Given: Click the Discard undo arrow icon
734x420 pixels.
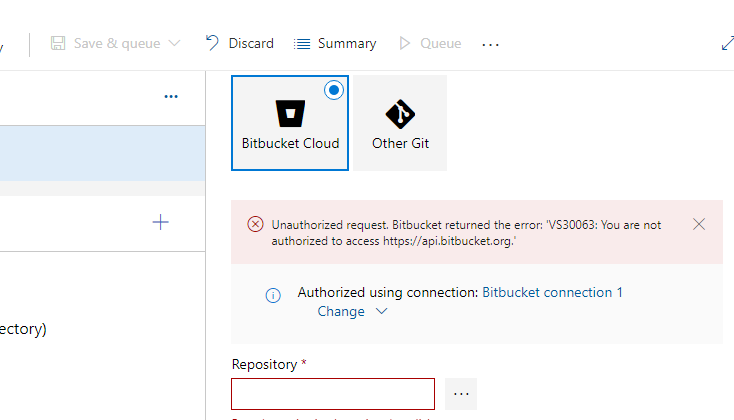Looking at the screenshot, I should (x=212, y=43).
